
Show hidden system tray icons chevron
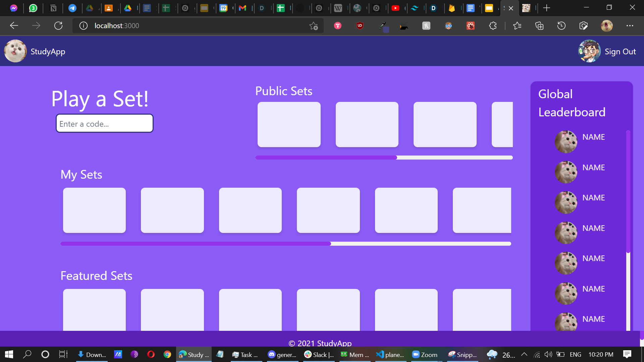tap(524, 354)
